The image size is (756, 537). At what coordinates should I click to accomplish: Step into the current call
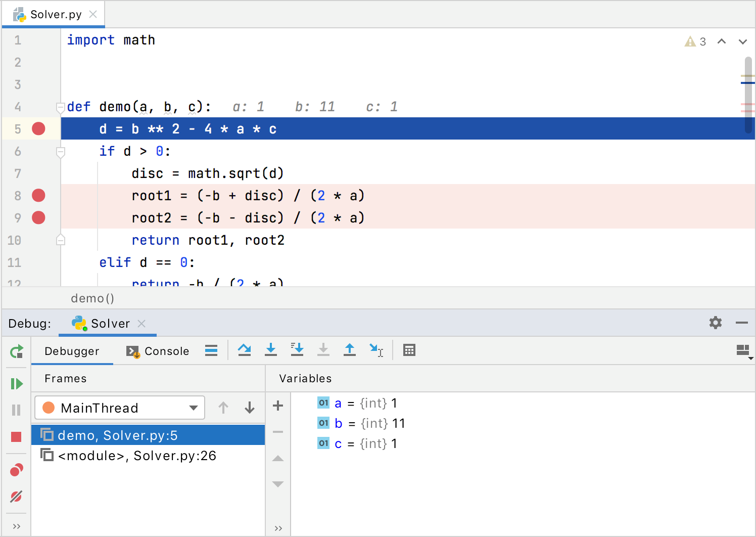click(271, 349)
